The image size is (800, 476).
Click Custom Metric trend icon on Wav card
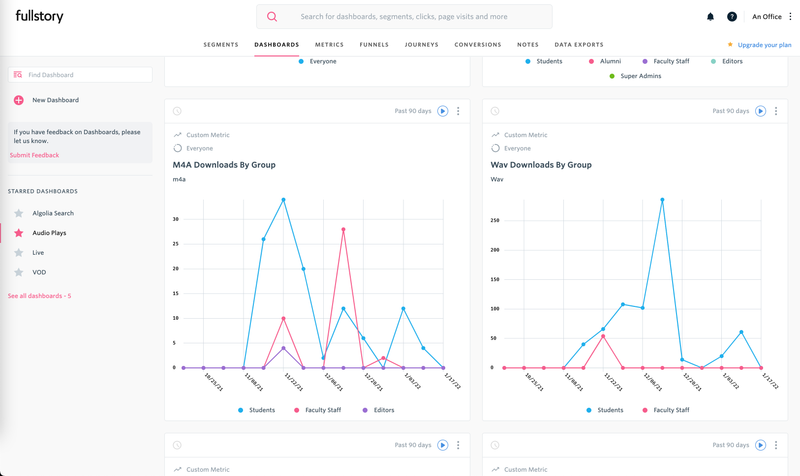(x=495, y=135)
